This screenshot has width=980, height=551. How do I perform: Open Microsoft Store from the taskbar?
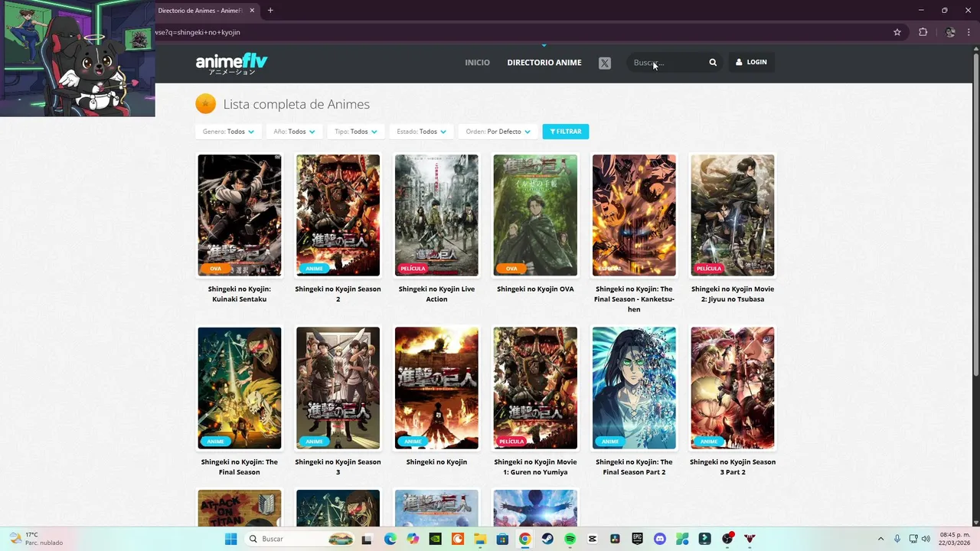pos(502,539)
